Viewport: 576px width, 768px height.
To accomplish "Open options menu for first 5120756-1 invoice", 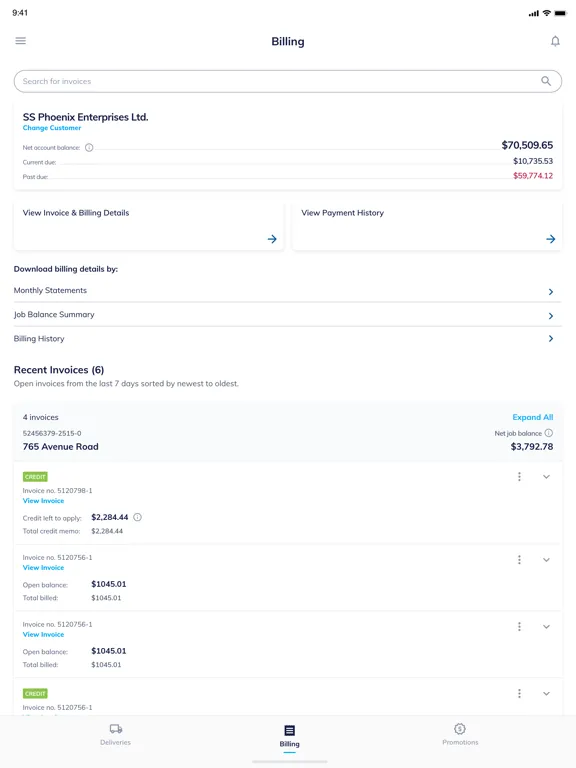I will point(519,560).
